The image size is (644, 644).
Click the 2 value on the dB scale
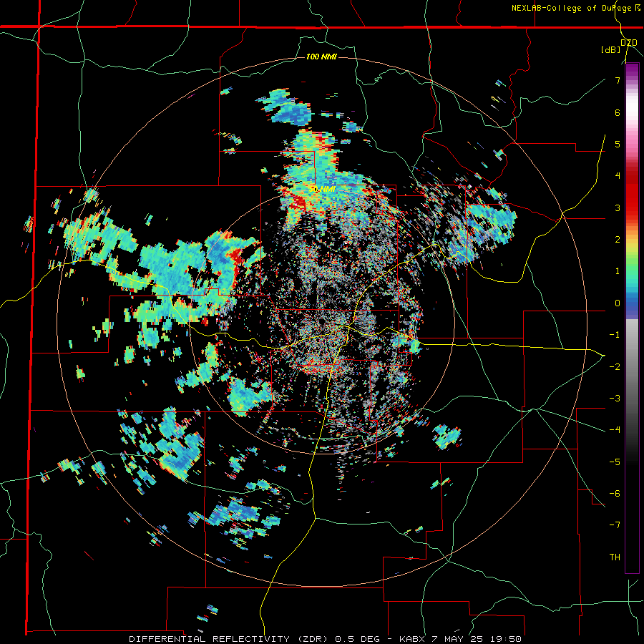[618, 239]
